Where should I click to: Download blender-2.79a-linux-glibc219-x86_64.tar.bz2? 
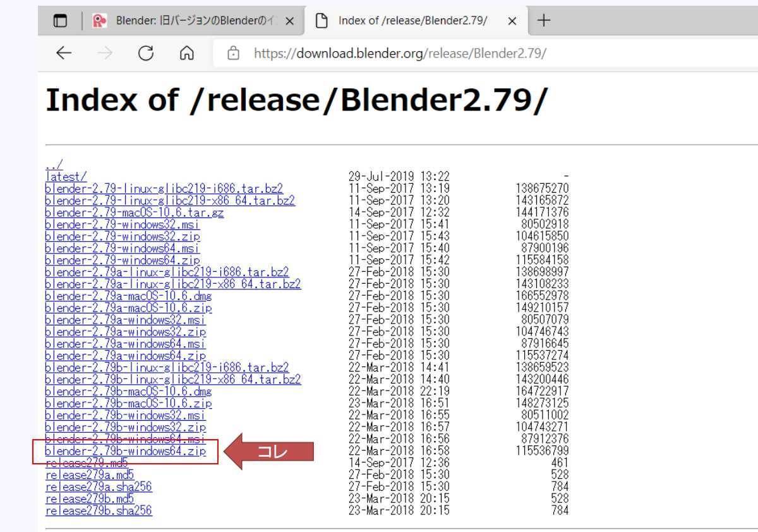click(173, 284)
